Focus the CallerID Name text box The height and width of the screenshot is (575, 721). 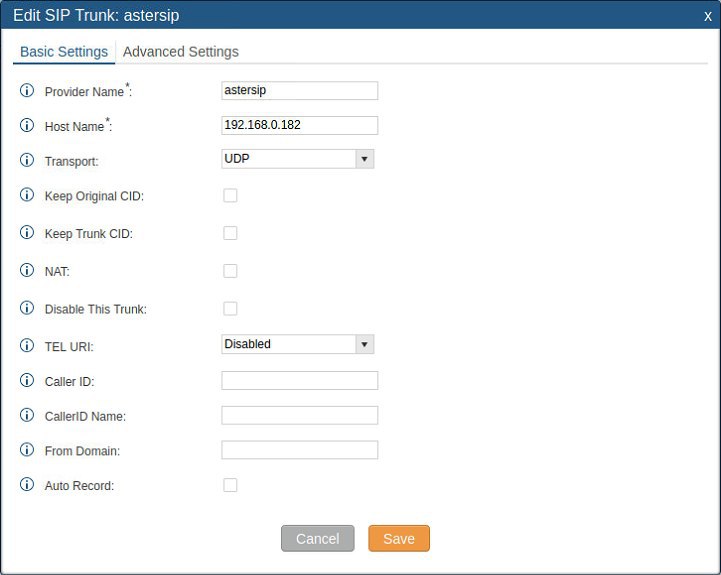click(300, 415)
